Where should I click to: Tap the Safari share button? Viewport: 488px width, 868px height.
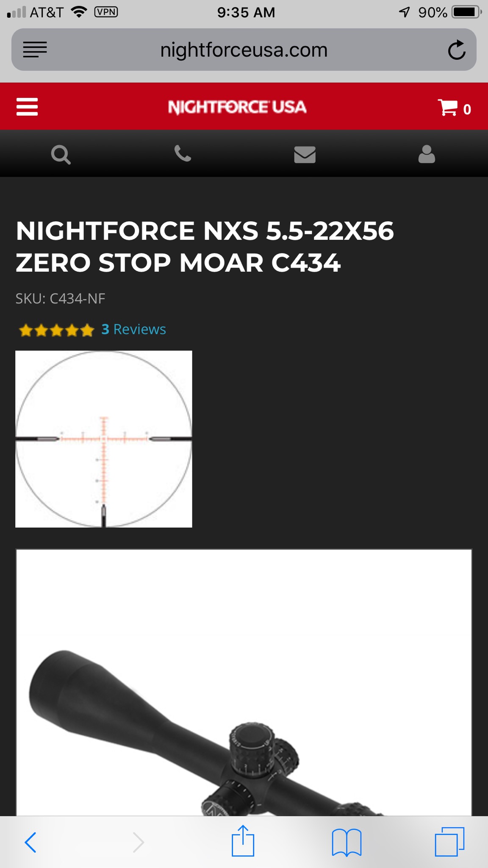pyautogui.click(x=243, y=841)
